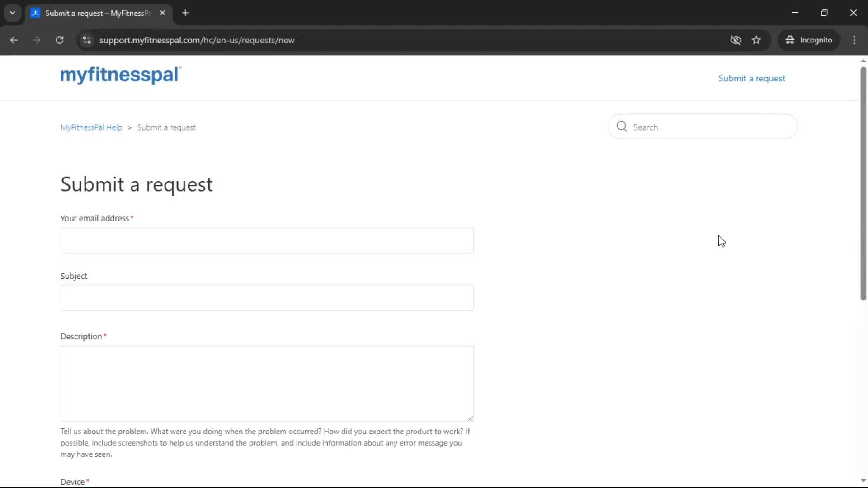This screenshot has height=488, width=868.
Task: Restore down the browser window
Action: coord(824,13)
